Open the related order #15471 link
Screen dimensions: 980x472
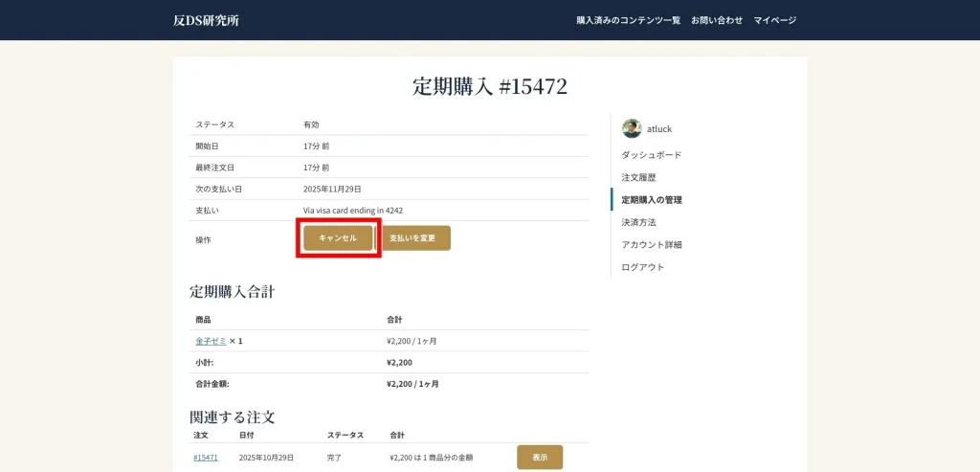coord(205,458)
